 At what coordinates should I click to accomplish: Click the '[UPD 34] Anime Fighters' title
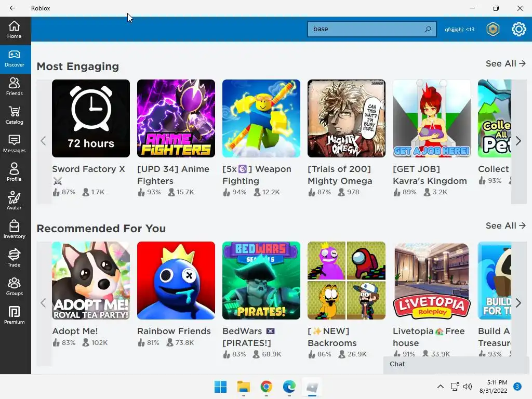[174, 175]
